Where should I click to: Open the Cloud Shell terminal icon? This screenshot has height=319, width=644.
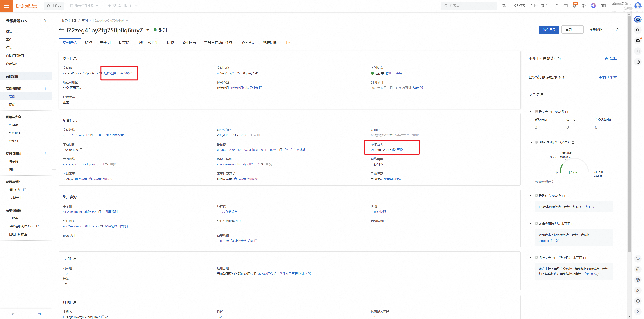point(565,6)
